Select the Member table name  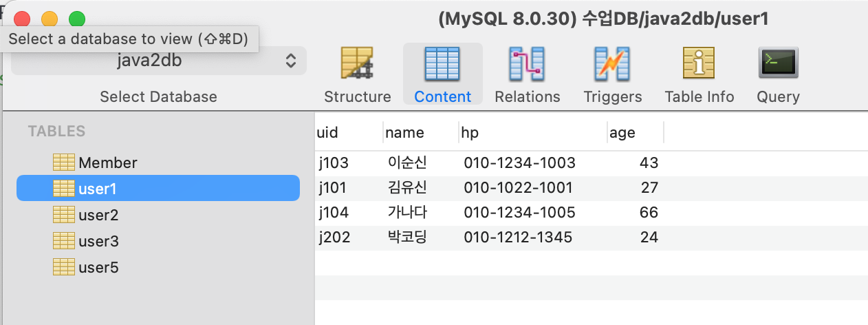(x=108, y=163)
